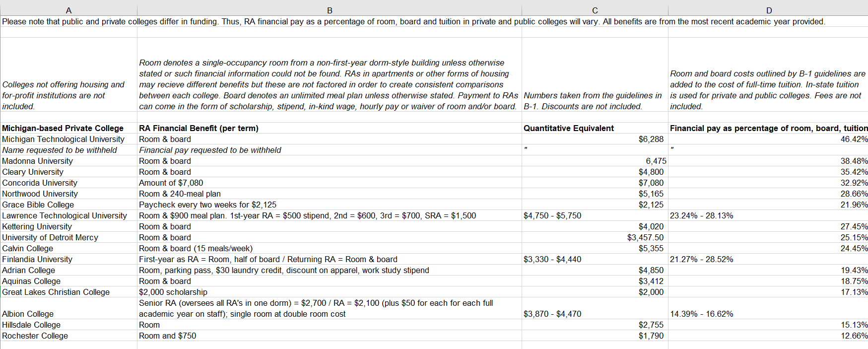
Task: Click the '$3,330 - $4,440' range cell
Action: (x=595, y=259)
